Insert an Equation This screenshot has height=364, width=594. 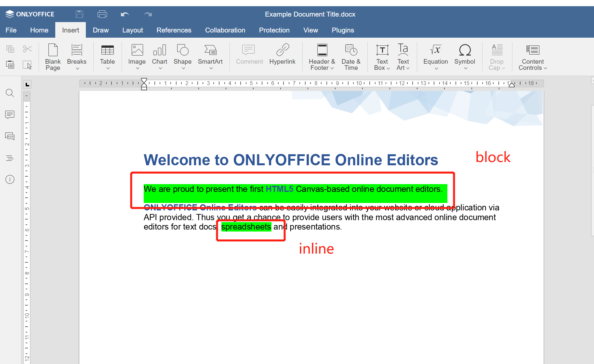pos(436,57)
